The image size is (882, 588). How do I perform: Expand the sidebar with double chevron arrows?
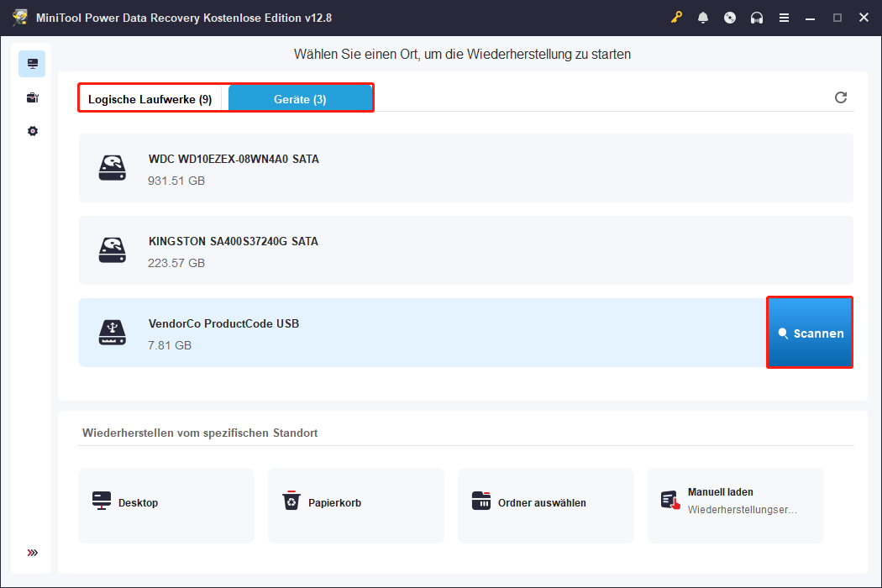pyautogui.click(x=33, y=553)
